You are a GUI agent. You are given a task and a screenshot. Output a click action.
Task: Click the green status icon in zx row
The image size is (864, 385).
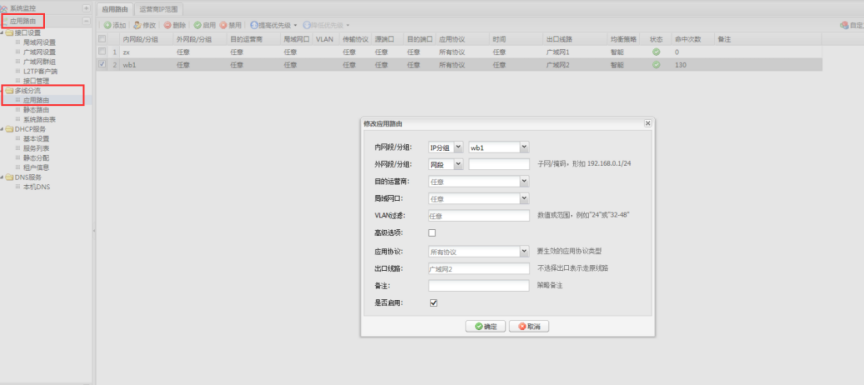tap(656, 52)
